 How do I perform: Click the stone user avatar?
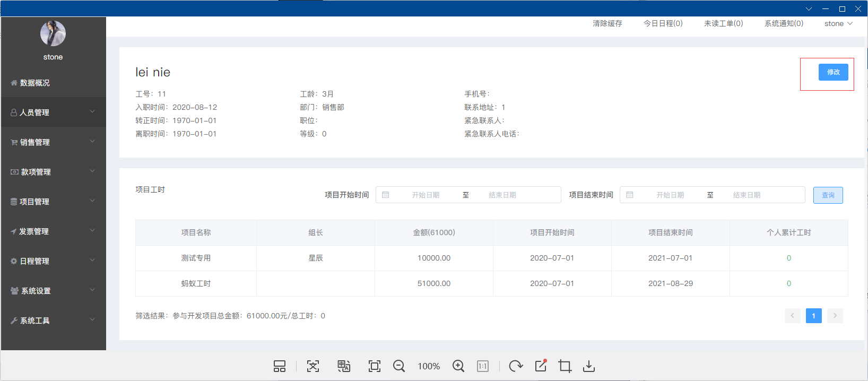coord(53,33)
